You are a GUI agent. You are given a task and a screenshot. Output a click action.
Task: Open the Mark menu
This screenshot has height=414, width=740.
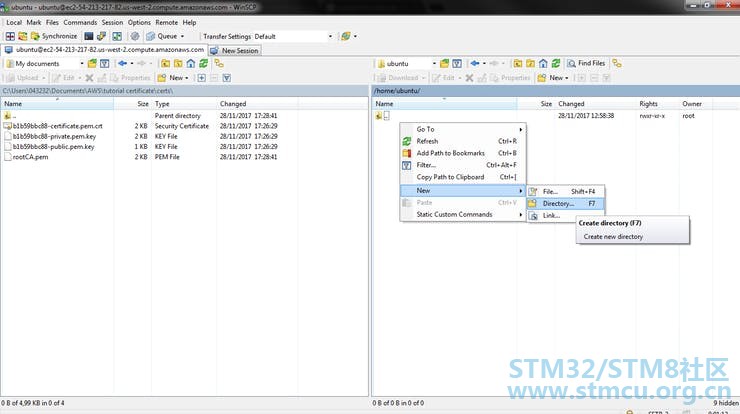(34, 23)
